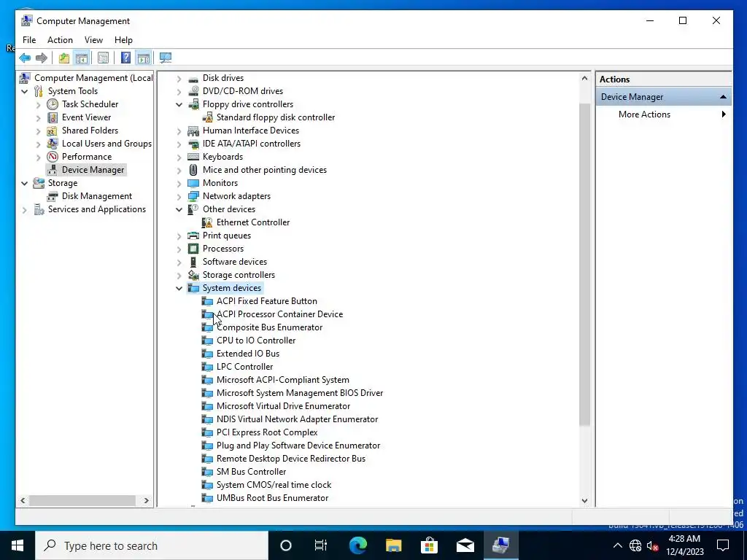
Task: Collapse the Other devices category
Action: (179, 209)
